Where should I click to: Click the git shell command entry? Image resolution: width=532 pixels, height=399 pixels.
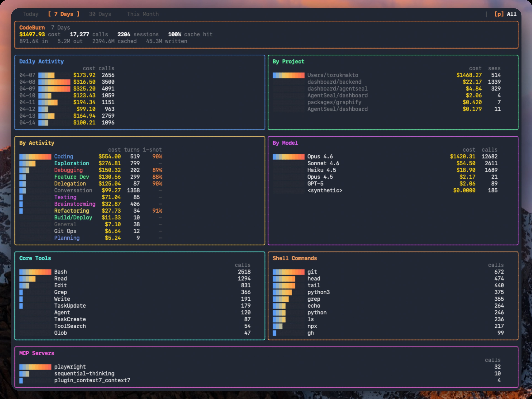click(312, 272)
